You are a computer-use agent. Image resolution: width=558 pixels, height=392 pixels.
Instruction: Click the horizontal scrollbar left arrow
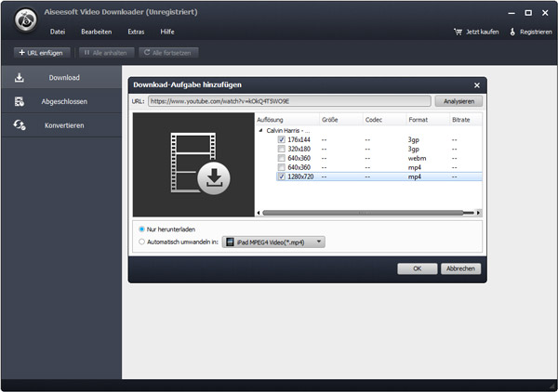point(259,213)
